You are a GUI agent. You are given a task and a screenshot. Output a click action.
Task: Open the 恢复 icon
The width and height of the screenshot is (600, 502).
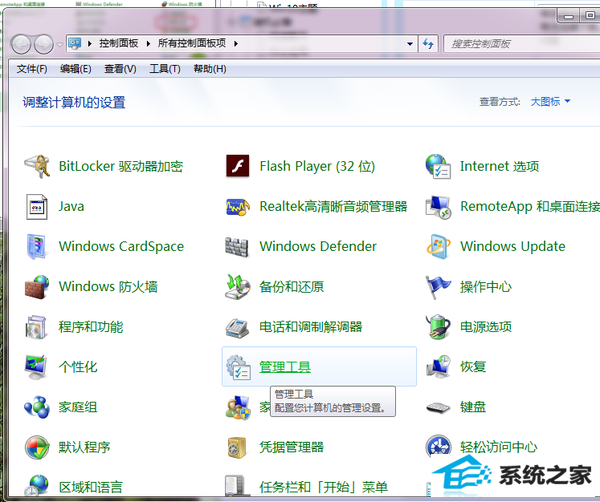pyautogui.click(x=439, y=367)
